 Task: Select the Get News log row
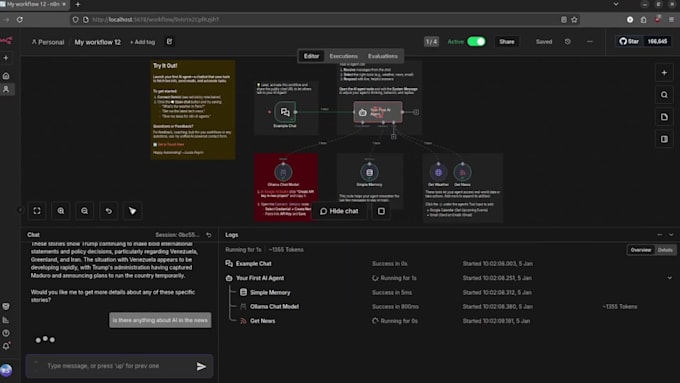click(x=449, y=321)
